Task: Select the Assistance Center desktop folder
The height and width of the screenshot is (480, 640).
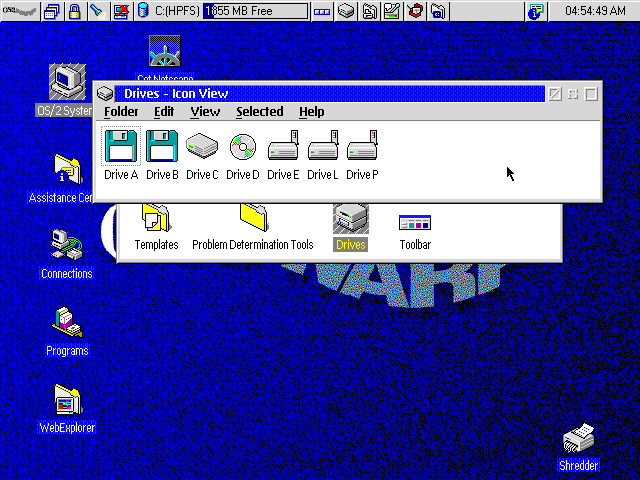Action: tap(68, 169)
